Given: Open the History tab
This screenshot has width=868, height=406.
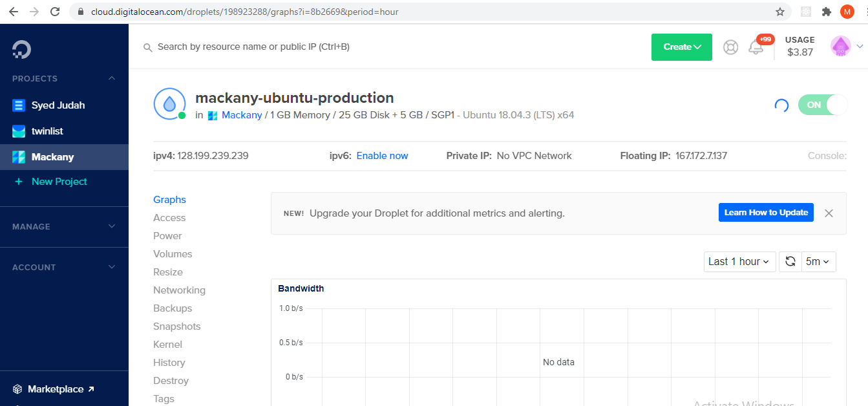Looking at the screenshot, I should 169,363.
